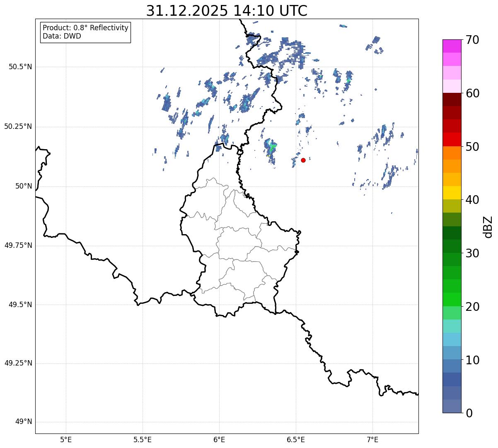The image size is (498, 448).
Task: Click the 6°E longitude label
Action: [x=219, y=439]
